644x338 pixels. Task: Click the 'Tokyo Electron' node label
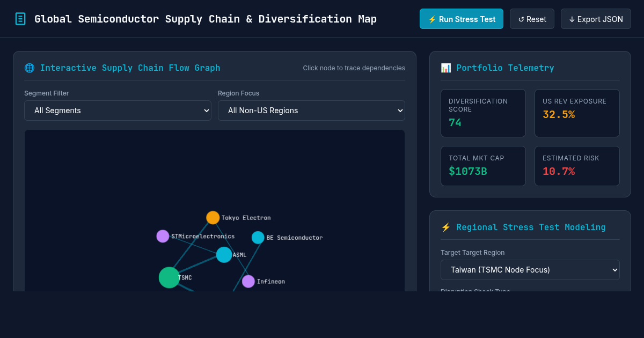coord(246,218)
